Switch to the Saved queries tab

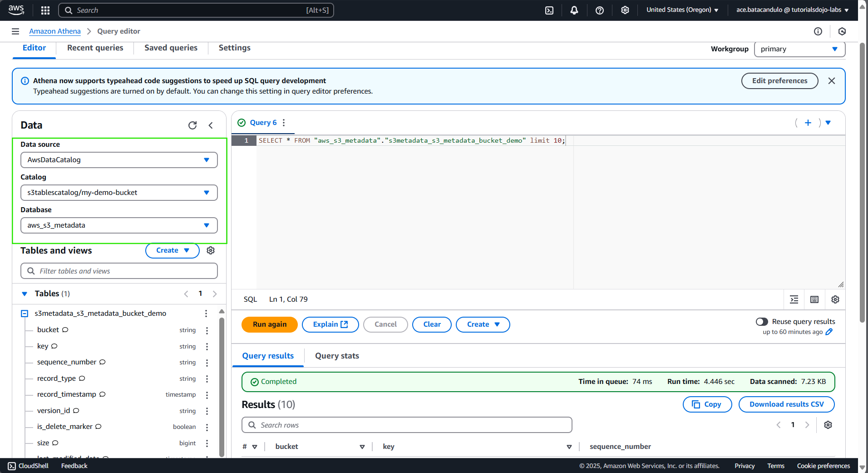(x=171, y=48)
